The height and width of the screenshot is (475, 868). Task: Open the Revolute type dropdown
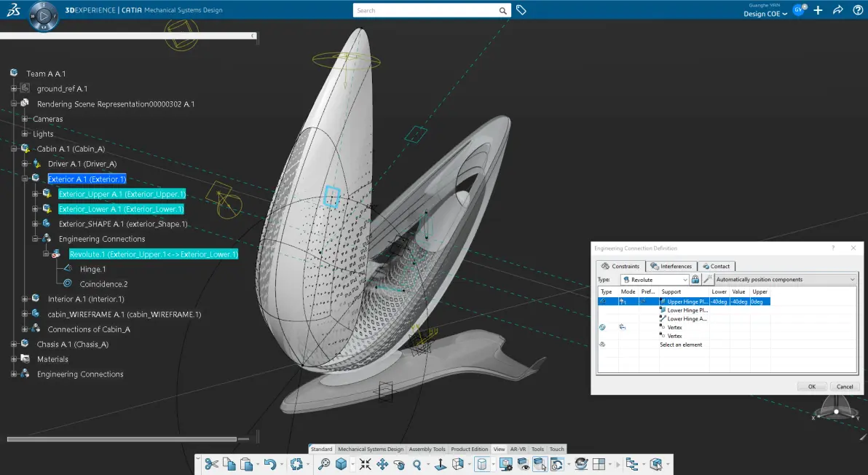655,280
